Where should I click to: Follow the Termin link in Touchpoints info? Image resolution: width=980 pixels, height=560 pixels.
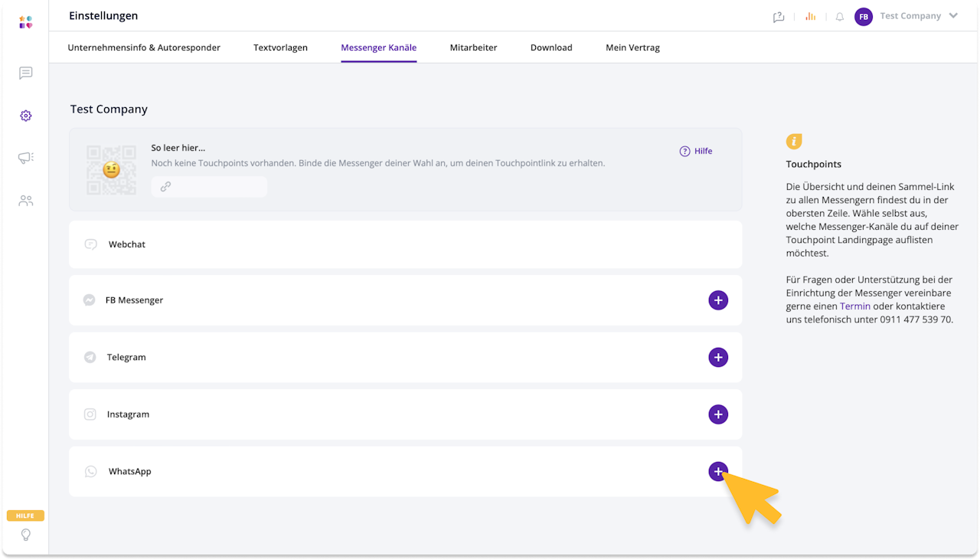point(855,306)
